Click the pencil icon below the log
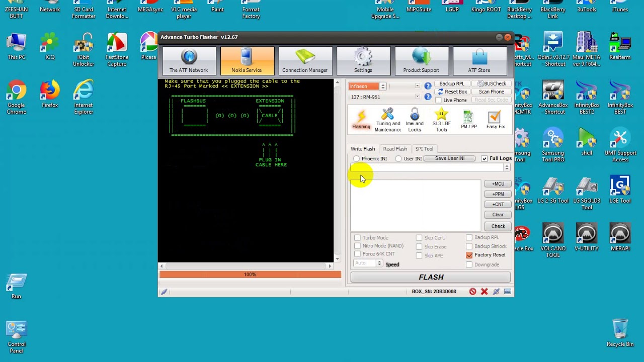The image size is (644, 362). pyautogui.click(x=164, y=292)
